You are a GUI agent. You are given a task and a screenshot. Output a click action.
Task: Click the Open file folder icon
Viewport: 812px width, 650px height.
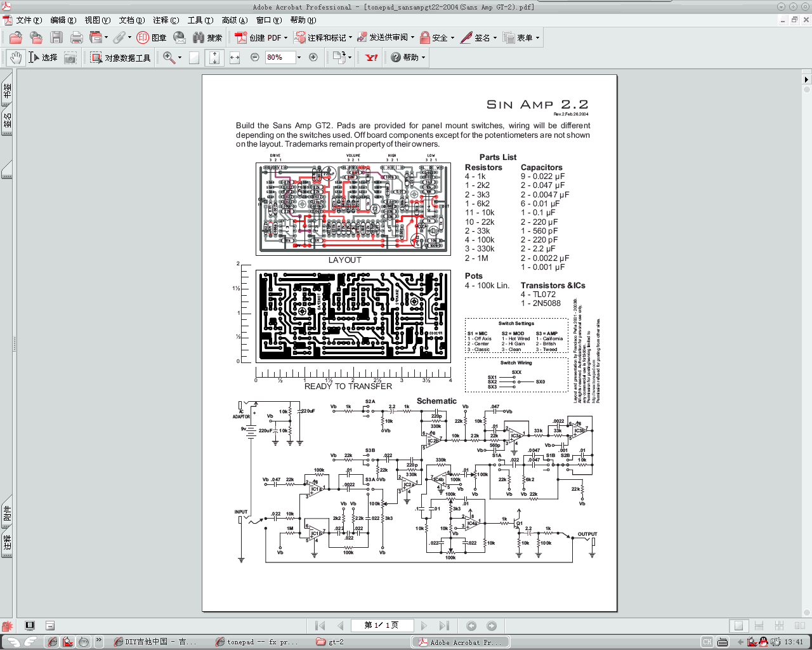click(x=16, y=38)
